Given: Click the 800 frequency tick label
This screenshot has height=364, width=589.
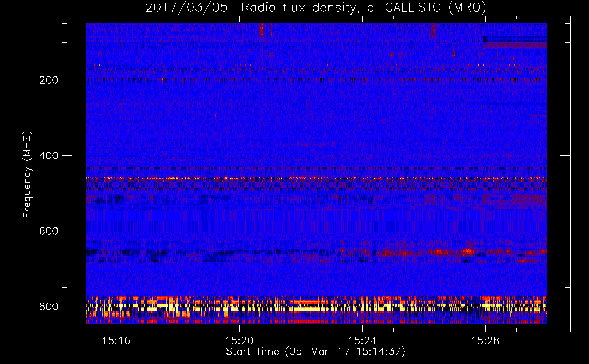Looking at the screenshot, I should [x=49, y=307].
